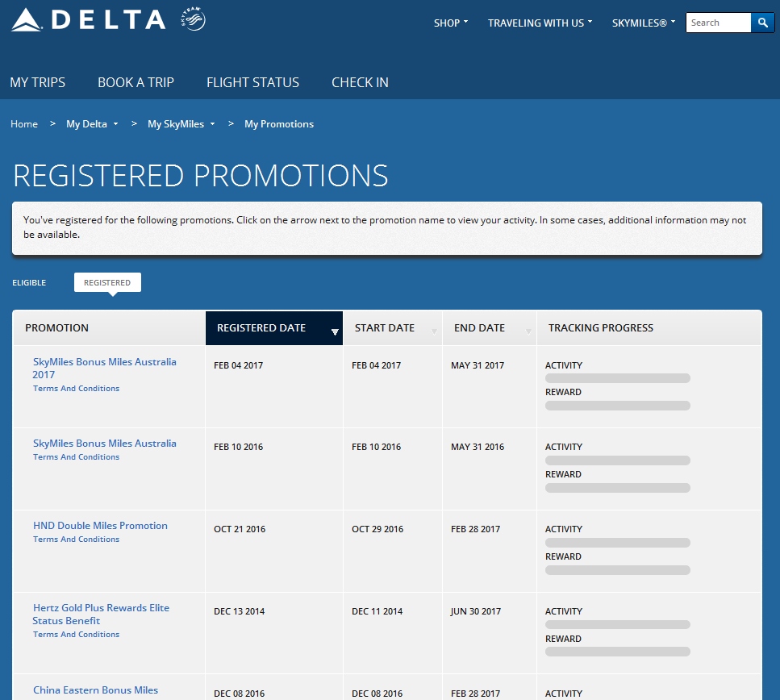Viewport: 780px width, 700px height.
Task: Open the Flight Status page
Action: [252, 82]
